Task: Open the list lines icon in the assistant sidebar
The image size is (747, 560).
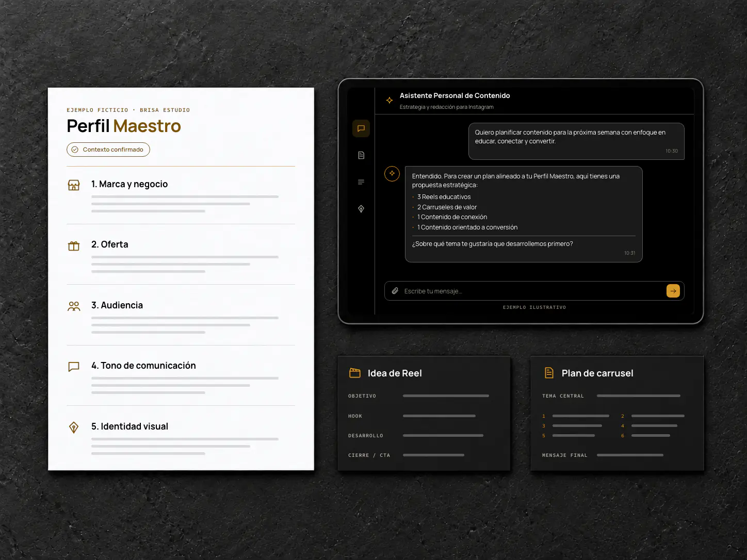Action: coord(361,182)
